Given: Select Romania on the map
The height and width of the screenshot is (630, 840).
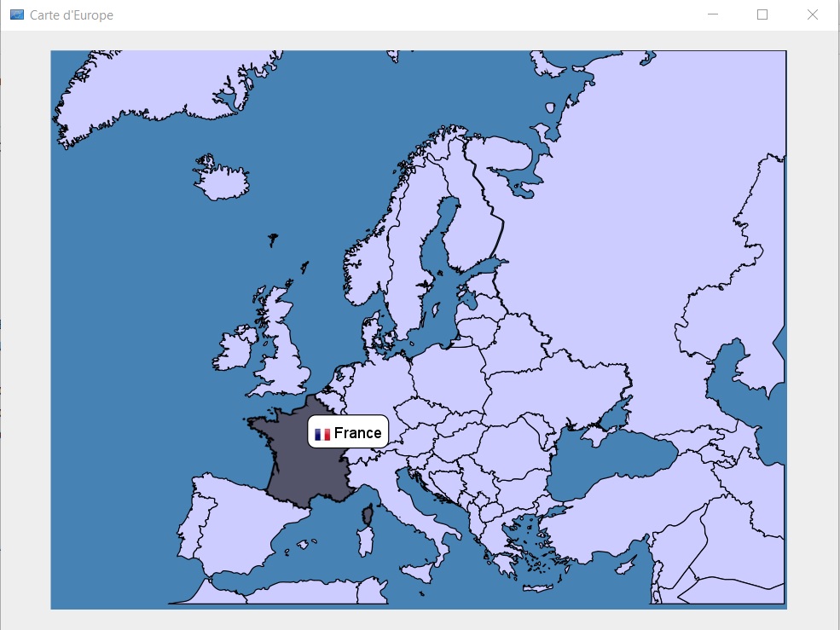Looking at the screenshot, I should [514, 450].
